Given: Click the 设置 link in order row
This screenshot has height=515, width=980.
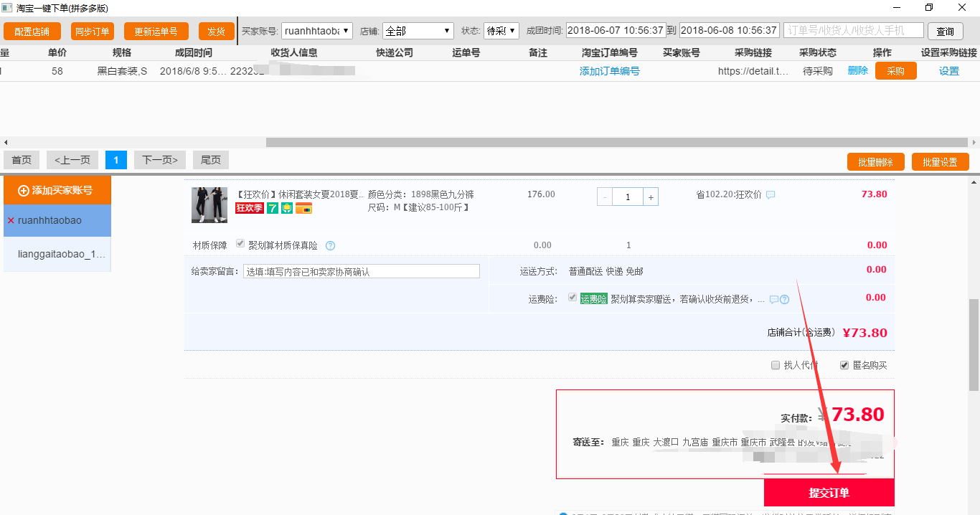Looking at the screenshot, I should [949, 71].
